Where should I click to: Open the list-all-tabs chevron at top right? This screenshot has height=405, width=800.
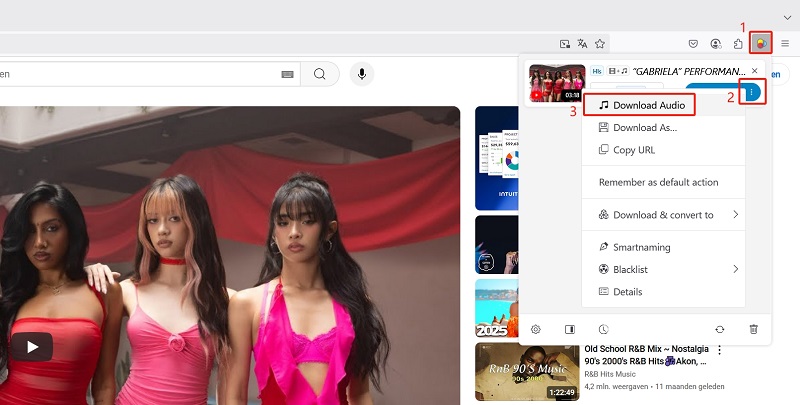click(788, 17)
